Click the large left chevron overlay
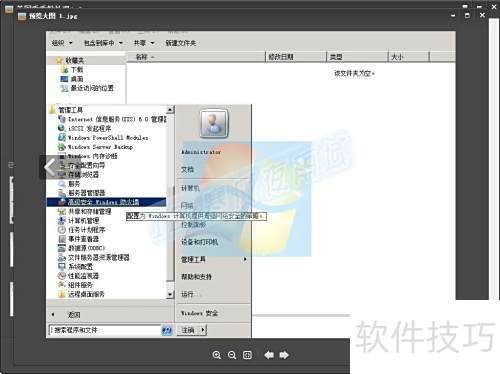Viewport: 500px width, 374px height. point(50,167)
